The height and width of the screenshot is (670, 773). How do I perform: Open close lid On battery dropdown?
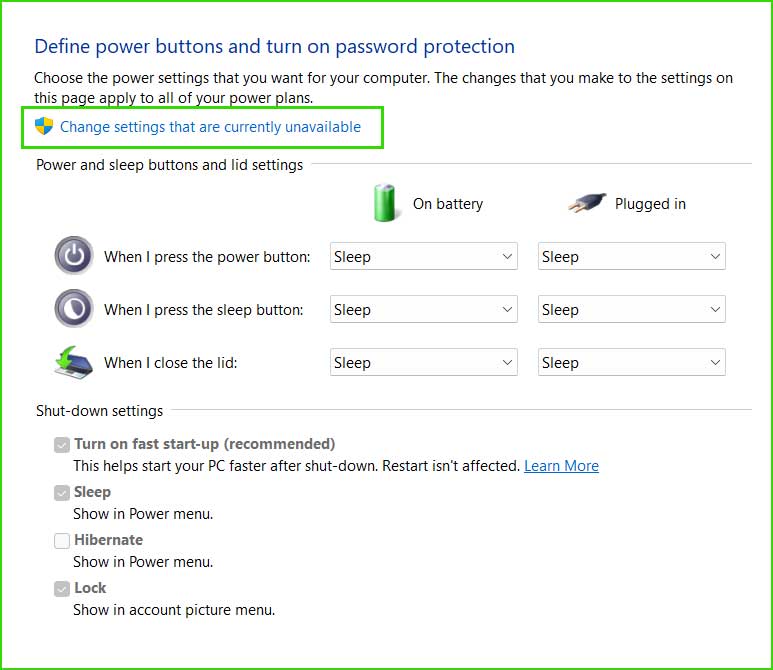tap(423, 362)
